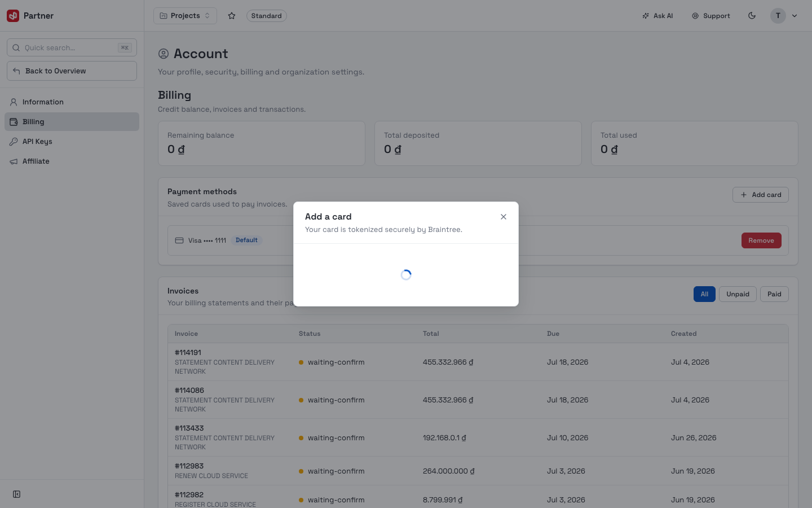Image resolution: width=812 pixels, height=508 pixels.
Task: Open the Affiliate section
Action: (72, 161)
